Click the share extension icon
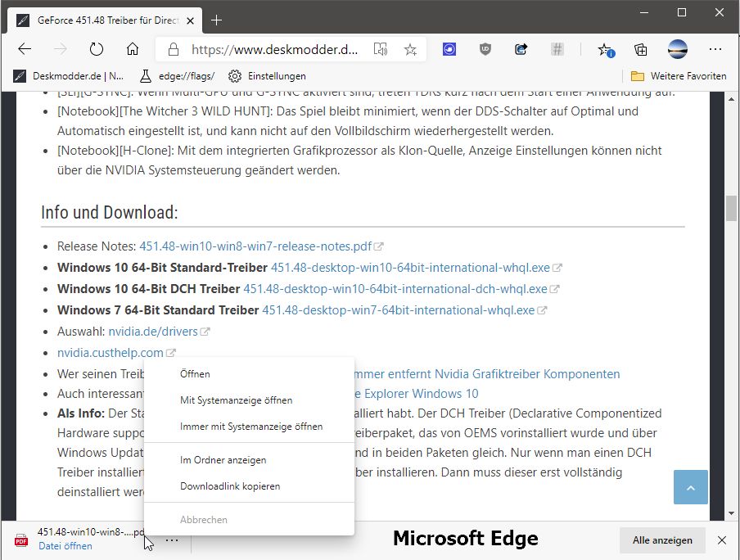 pos(521,49)
